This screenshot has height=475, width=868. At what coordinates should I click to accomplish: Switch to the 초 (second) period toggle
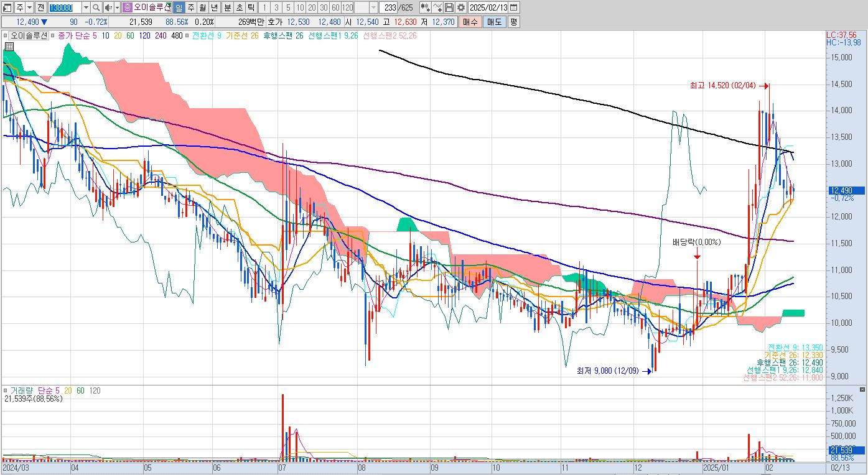(x=239, y=7)
